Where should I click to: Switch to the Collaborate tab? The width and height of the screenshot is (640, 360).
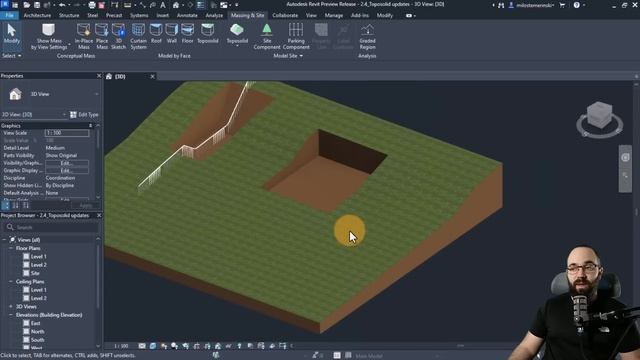click(x=285, y=15)
